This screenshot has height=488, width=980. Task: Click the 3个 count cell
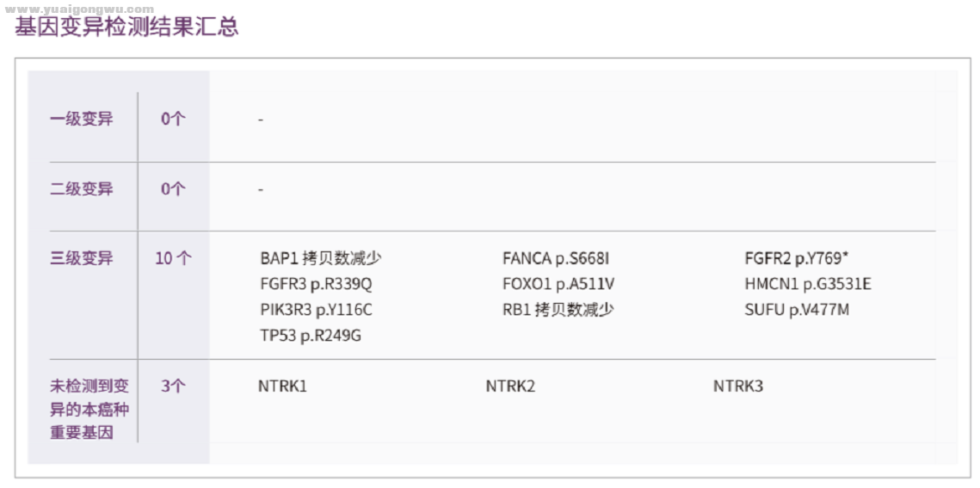(x=173, y=386)
